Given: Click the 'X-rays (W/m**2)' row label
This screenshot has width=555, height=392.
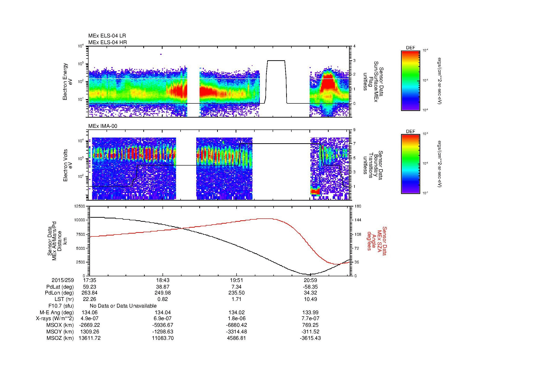Looking at the screenshot, I should pyautogui.click(x=55, y=319).
